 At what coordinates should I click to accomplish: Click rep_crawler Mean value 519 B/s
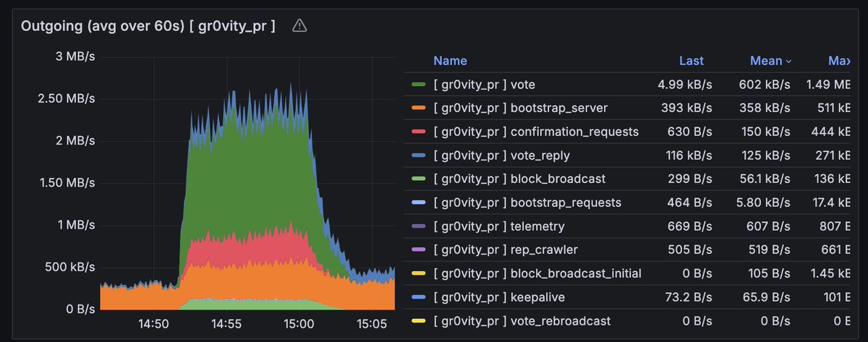click(770, 249)
